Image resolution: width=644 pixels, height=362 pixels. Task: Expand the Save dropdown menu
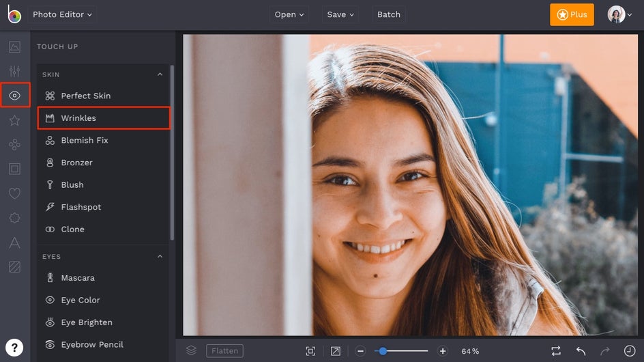click(x=340, y=14)
